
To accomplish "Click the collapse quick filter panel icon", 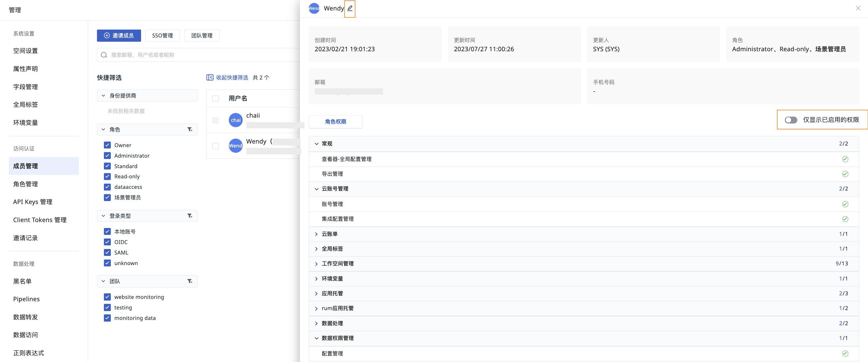I will (209, 78).
